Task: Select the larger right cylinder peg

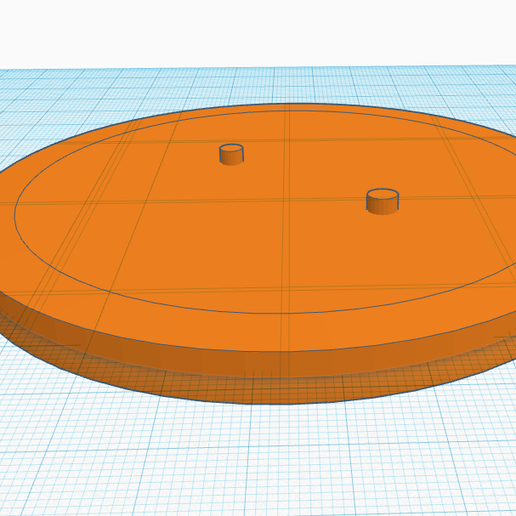Action: tap(382, 201)
